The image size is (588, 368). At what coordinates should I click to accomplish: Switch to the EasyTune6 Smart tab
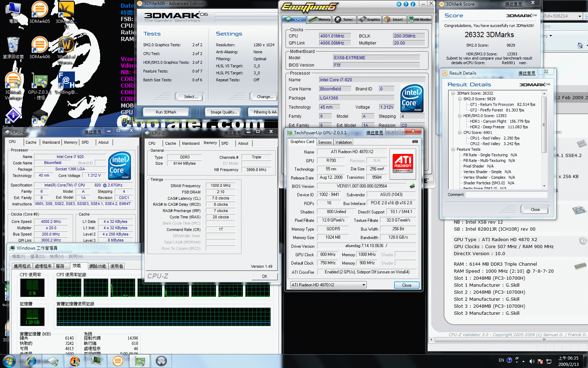pos(394,19)
